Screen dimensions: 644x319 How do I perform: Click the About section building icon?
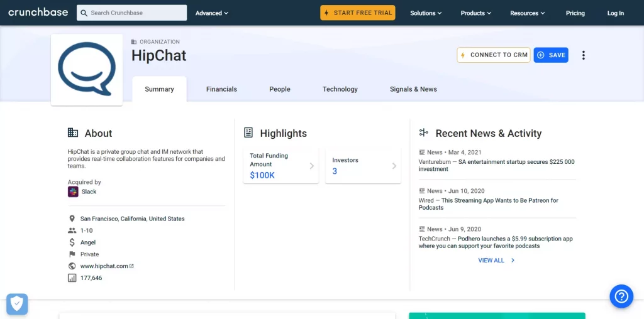coord(73,132)
